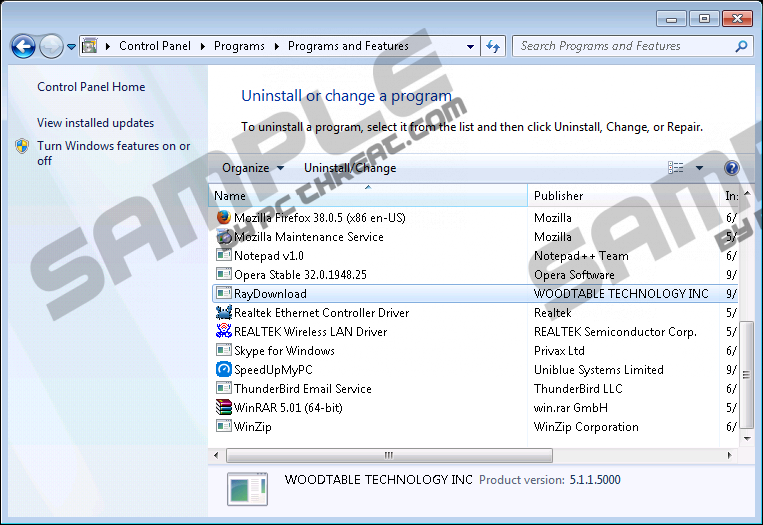
Task: Select REALTEK Wireless LAN Driver entry
Action: pyautogui.click(x=310, y=332)
